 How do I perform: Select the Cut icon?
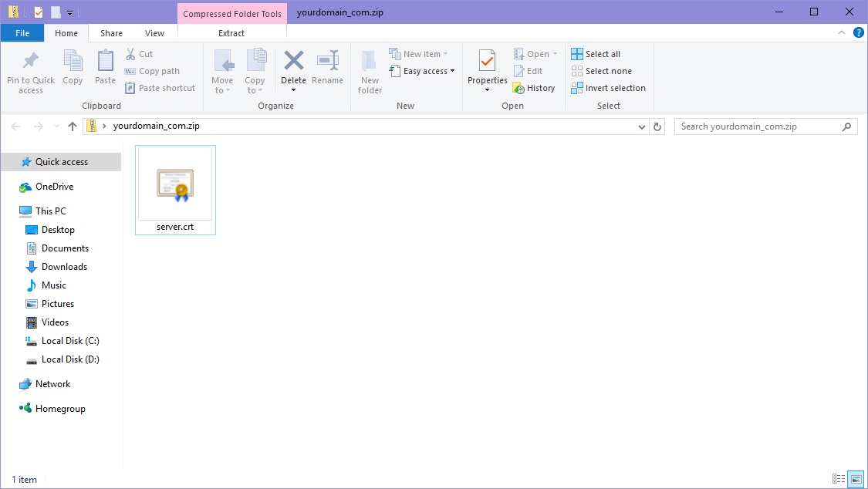(x=139, y=54)
